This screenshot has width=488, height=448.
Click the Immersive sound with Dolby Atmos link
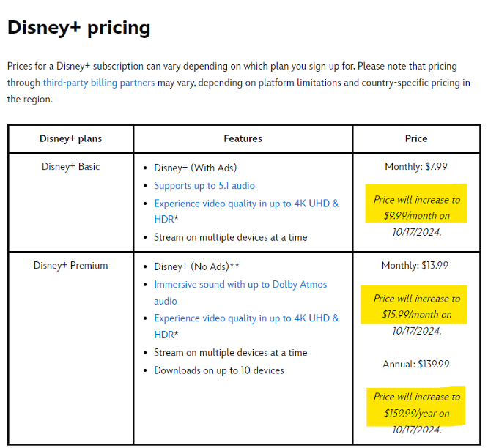[x=240, y=285]
